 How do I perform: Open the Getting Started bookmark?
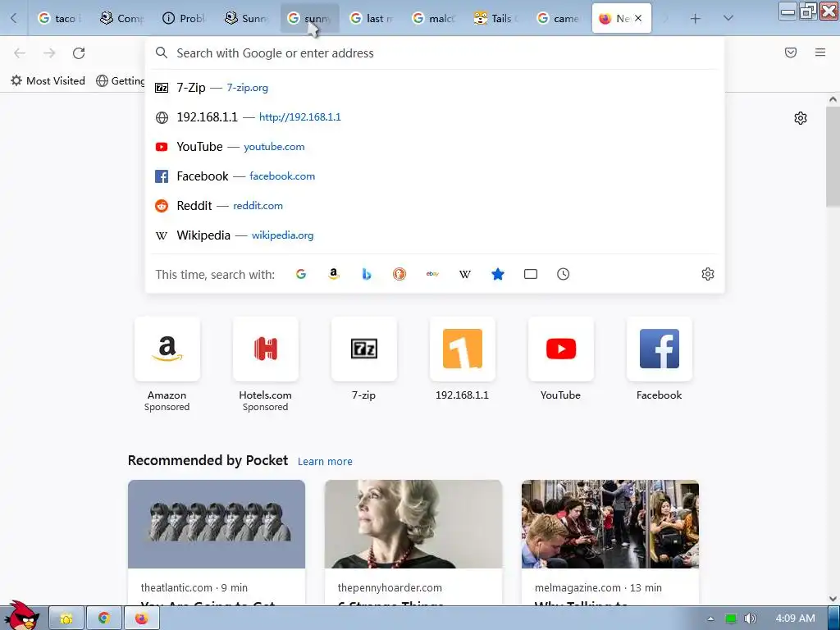coord(121,81)
